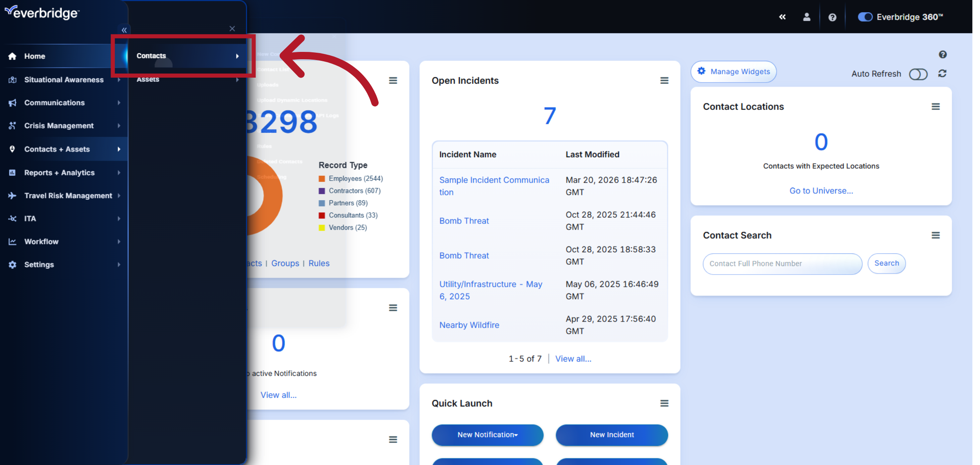The width and height of the screenshot is (980, 465).
Task: Open Reports + Analytics via its chart icon
Action: coord(12,172)
